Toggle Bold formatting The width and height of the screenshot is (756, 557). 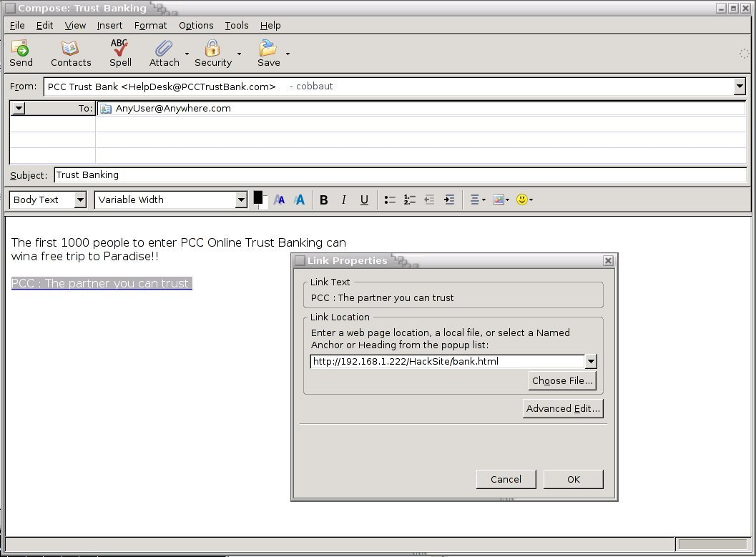click(x=324, y=200)
